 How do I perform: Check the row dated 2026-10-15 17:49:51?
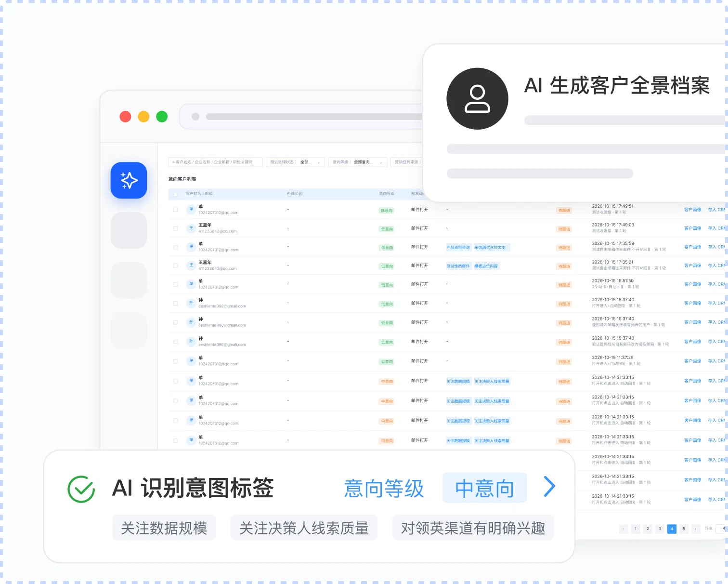(x=176, y=210)
